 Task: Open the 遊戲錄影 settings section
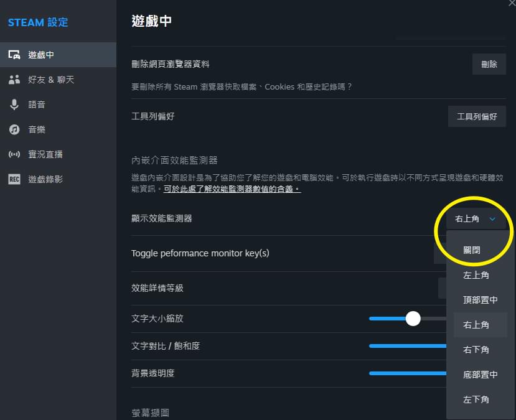tap(58, 179)
